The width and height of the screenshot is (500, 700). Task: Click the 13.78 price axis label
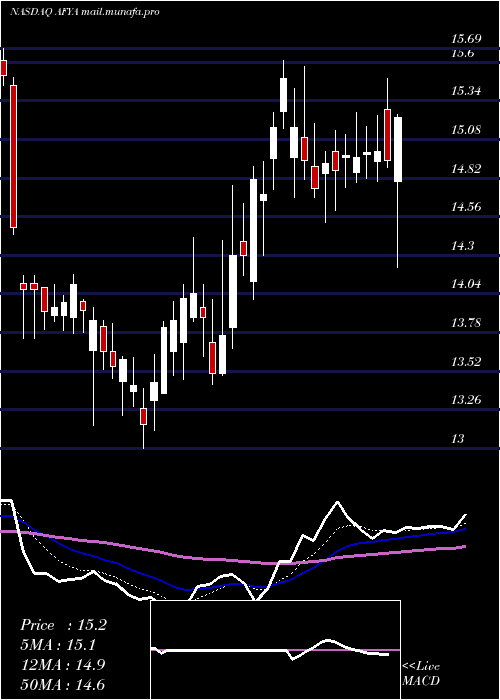pos(466,322)
